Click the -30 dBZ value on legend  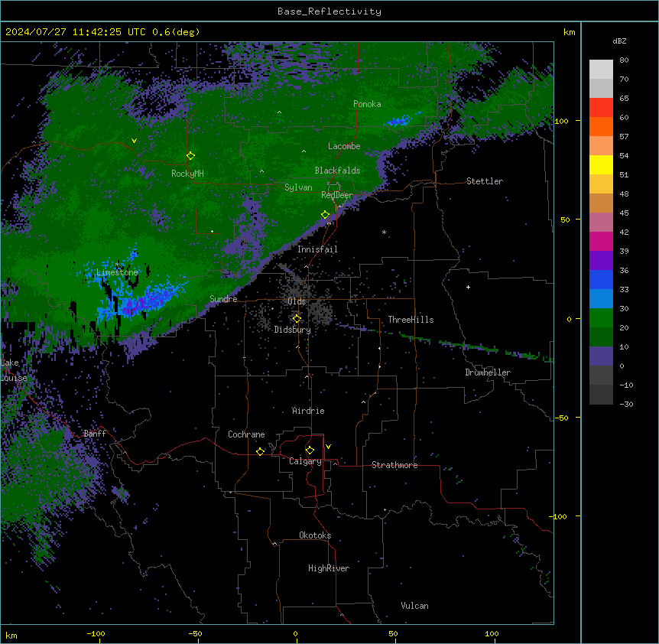point(626,404)
